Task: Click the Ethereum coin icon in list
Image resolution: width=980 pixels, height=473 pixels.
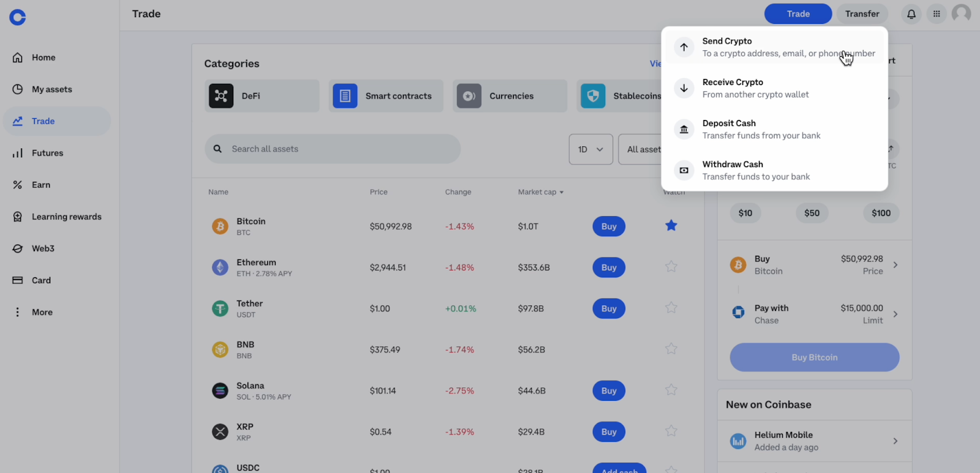Action: click(220, 267)
